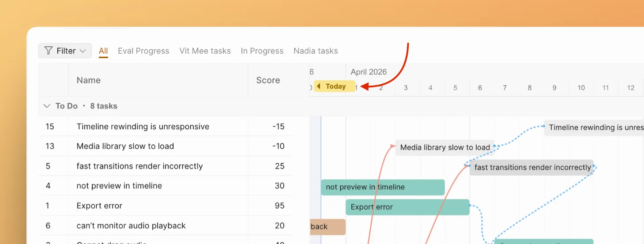The image size is (644, 244).
Task: Click the Score column header
Action: coord(268,80)
